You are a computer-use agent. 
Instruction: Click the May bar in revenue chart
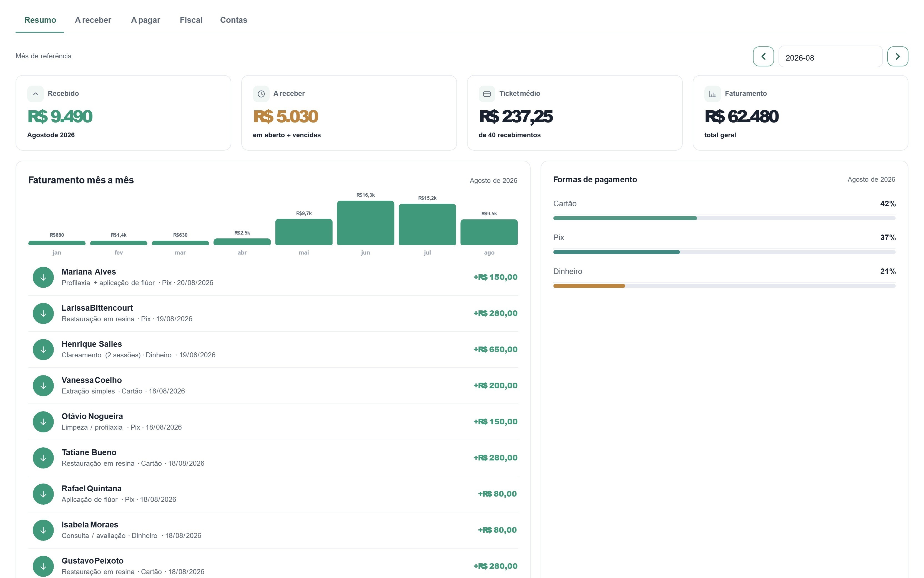[304, 232]
